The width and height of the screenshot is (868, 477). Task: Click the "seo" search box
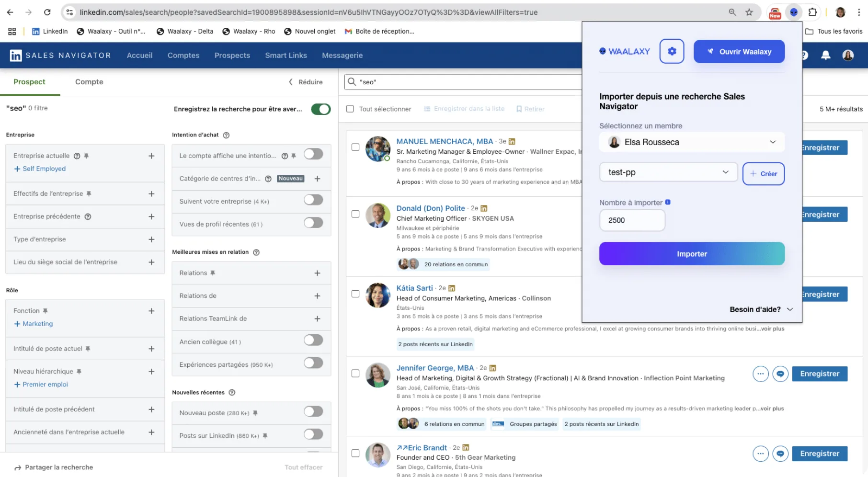pyautogui.click(x=463, y=82)
